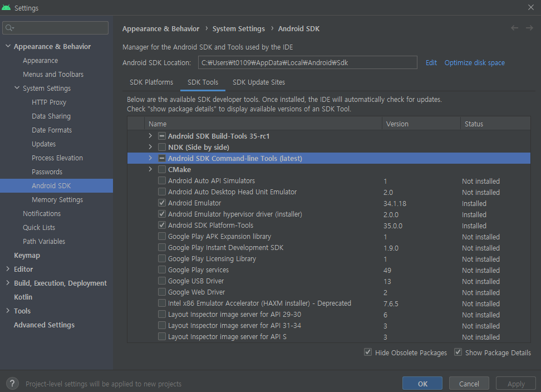This screenshot has width=541, height=392.
Task: Open Notifications settings
Action: click(x=42, y=214)
